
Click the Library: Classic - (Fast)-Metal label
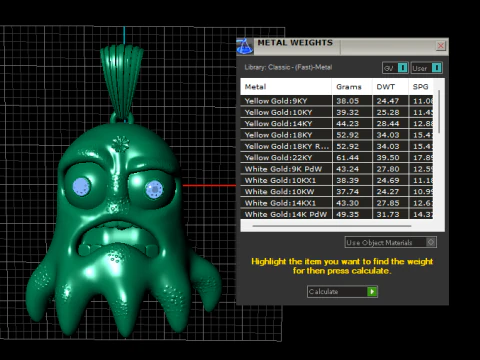(x=288, y=67)
